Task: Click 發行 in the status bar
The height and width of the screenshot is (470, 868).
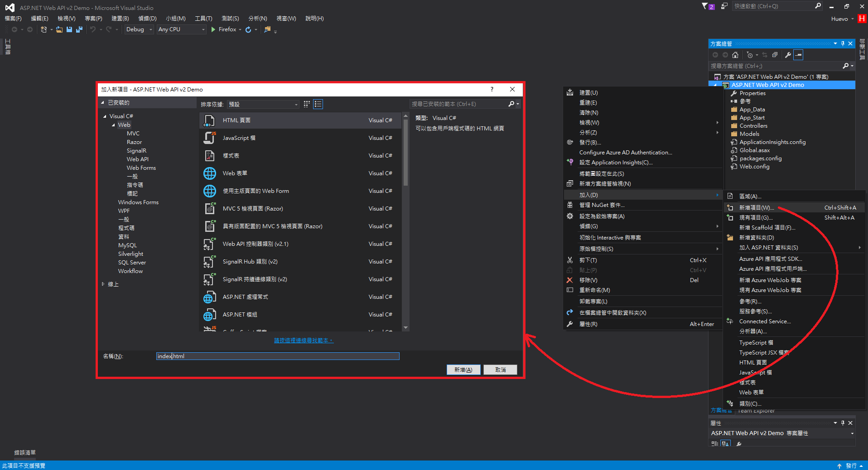Action: point(851,465)
